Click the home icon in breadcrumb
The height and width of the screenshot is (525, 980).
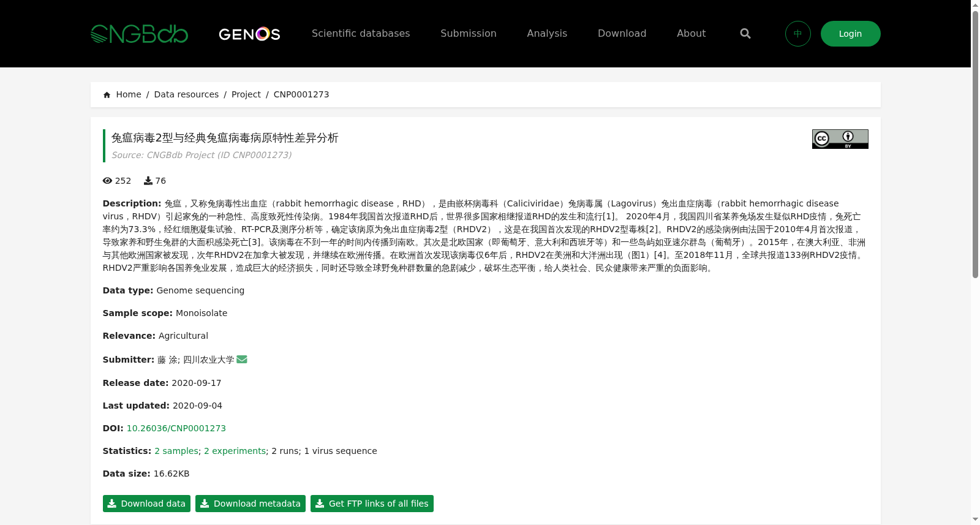(x=107, y=95)
